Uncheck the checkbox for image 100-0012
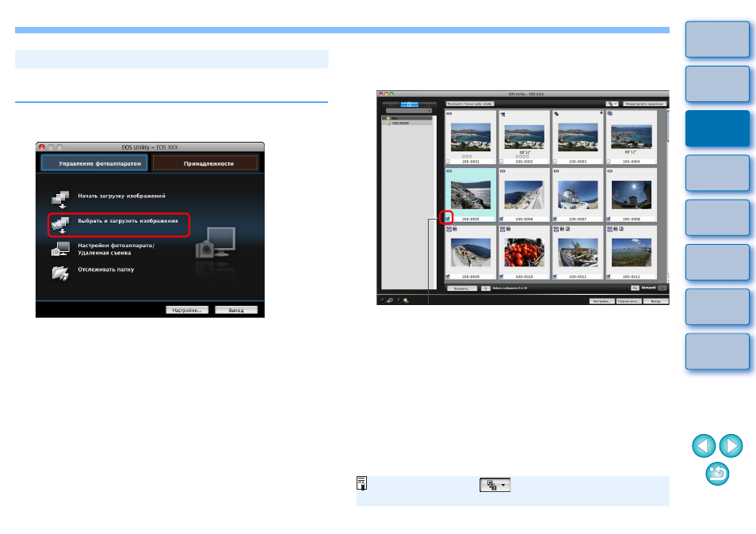 [609, 277]
